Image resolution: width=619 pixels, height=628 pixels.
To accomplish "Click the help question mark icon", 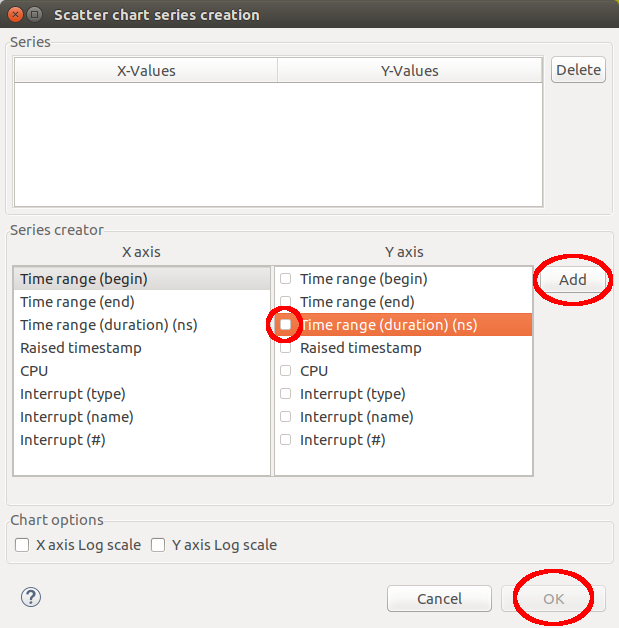I will click(x=30, y=597).
